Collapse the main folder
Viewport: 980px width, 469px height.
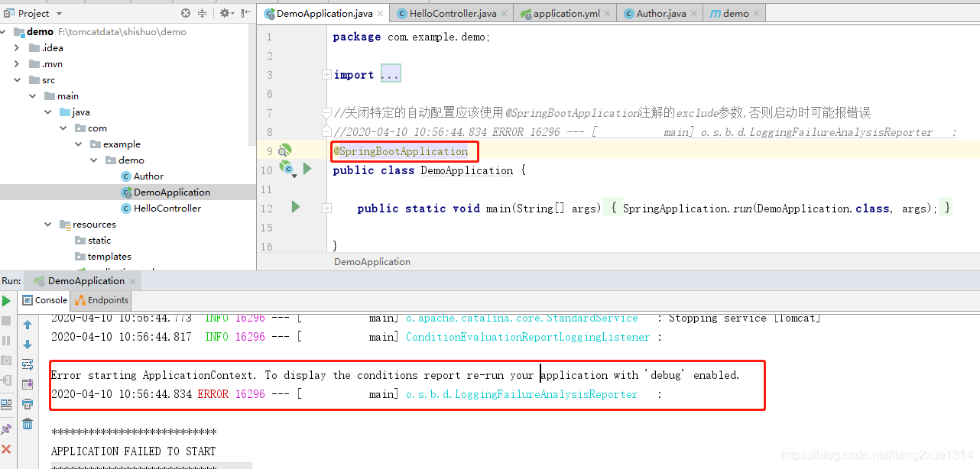click(x=33, y=95)
